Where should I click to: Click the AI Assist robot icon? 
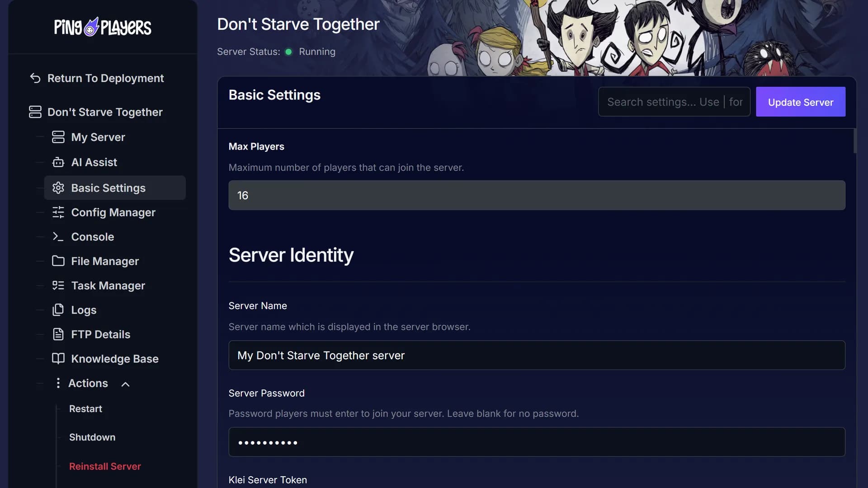[x=58, y=162]
